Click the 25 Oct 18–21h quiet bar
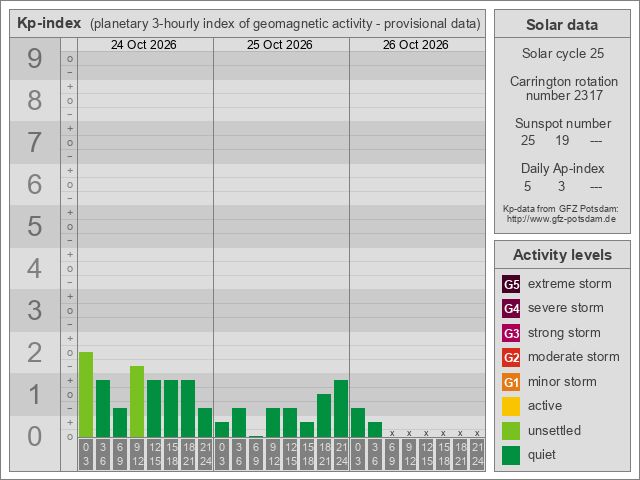This screenshot has width=640, height=480. click(x=324, y=416)
